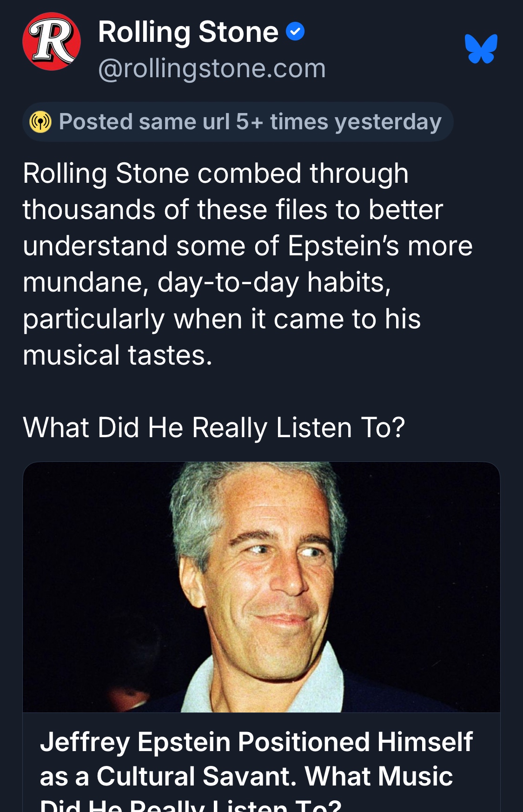Tap "What Music" in the card headline
Screen dimensions: 523x812
(x=378, y=776)
